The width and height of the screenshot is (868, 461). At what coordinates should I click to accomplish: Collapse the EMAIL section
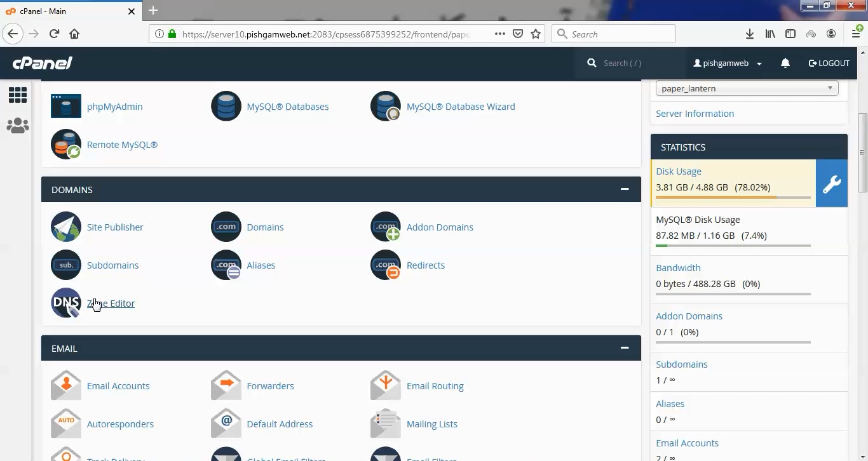pos(625,347)
